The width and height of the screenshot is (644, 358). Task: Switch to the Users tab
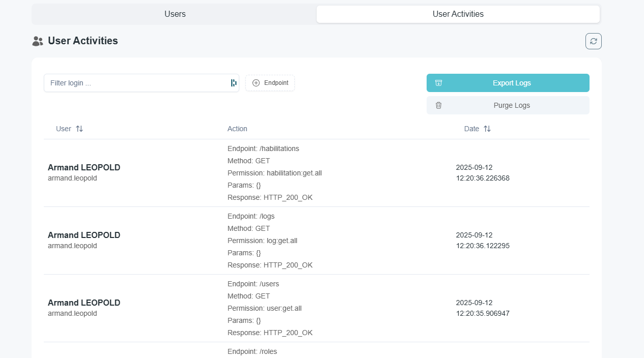click(x=175, y=14)
